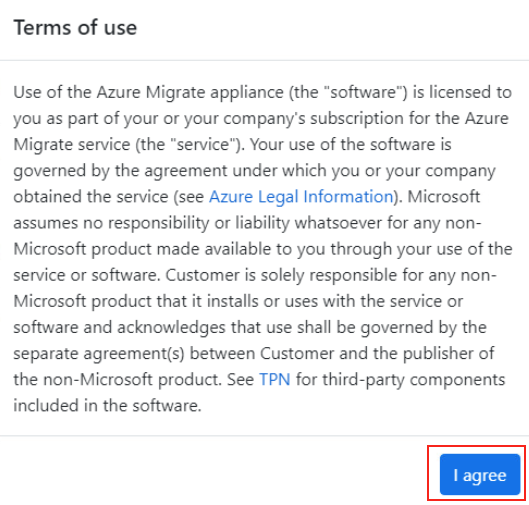Click the phrase 'Migrate service (the "service")'
Viewport: 529px width, 505px height.
point(129,144)
